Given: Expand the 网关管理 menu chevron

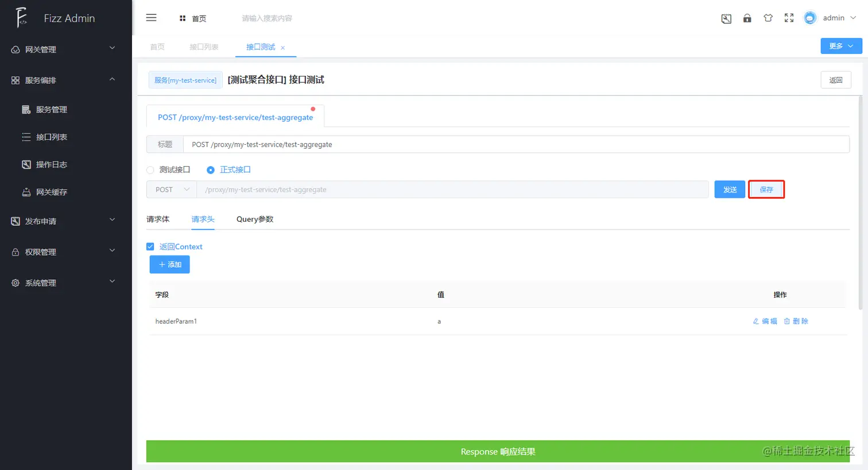Looking at the screenshot, I should tap(113, 48).
